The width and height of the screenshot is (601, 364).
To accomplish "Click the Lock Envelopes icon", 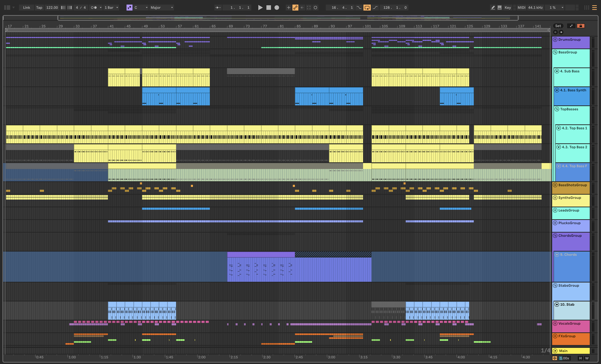I will (580, 26).
